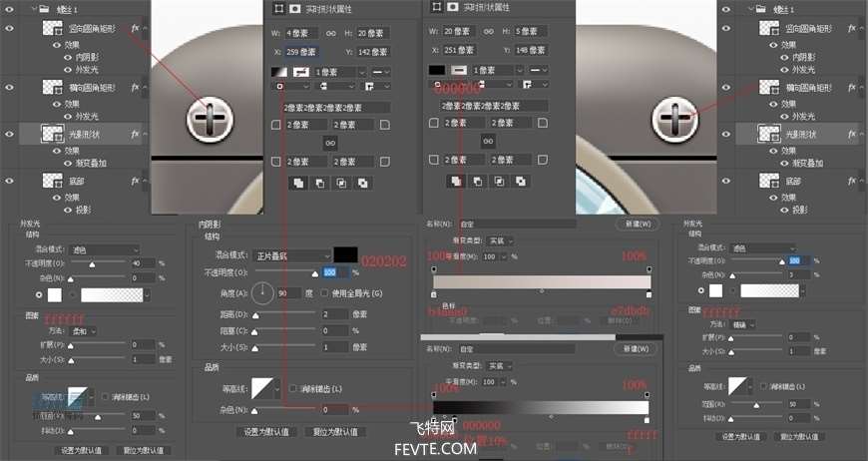Click 新建(W) button in beige gradient editor

(x=638, y=225)
